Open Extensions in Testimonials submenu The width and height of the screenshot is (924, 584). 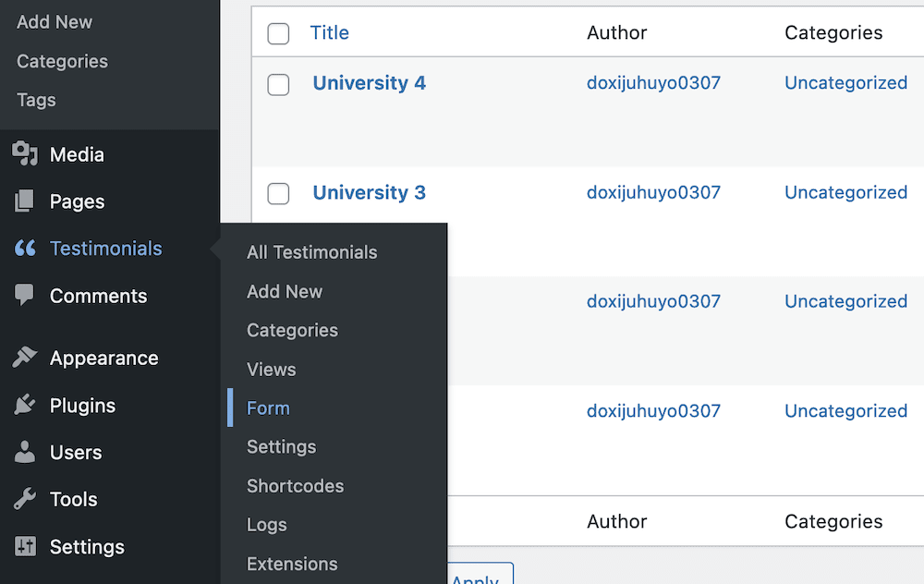[x=292, y=564]
